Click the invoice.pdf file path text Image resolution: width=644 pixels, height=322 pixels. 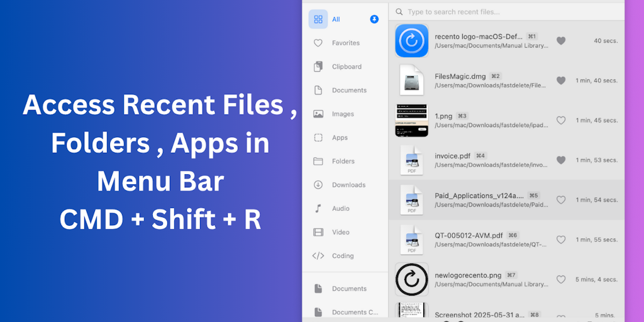(x=491, y=165)
